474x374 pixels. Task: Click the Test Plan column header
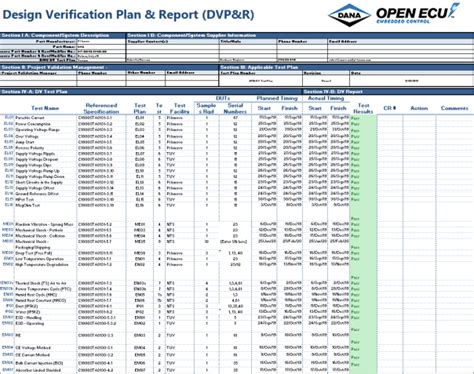click(140, 109)
